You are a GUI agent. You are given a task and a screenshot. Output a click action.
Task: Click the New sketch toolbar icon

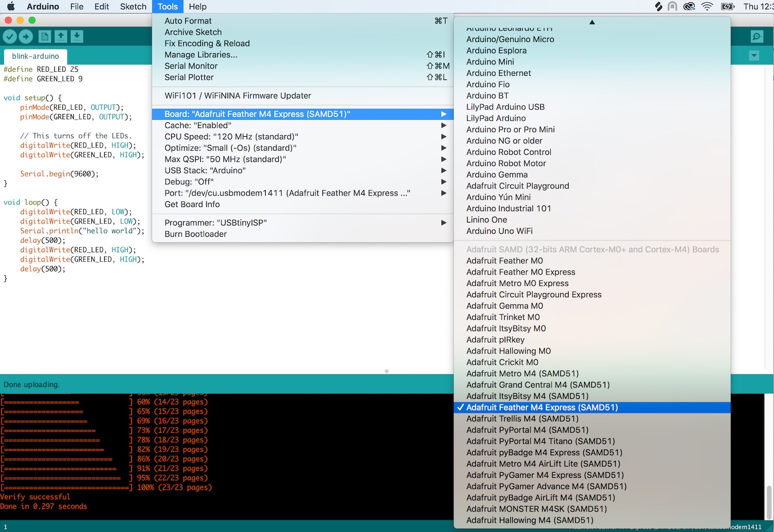pos(45,37)
